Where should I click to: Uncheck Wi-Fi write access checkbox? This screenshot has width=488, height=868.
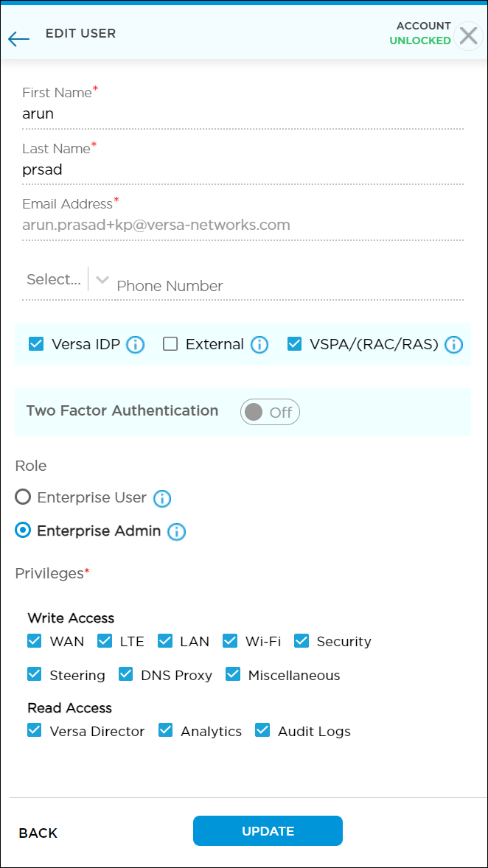[x=230, y=641]
